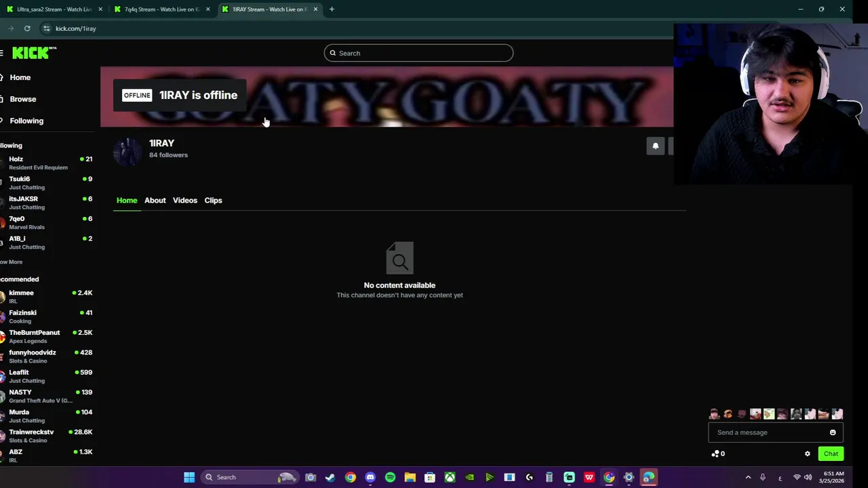Select the channel Home tab
This screenshot has height=488, width=868.
127,200
